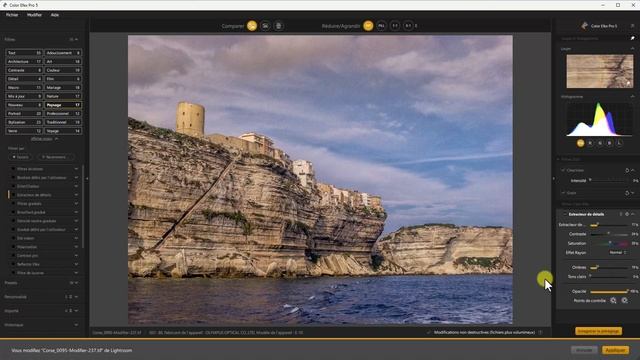
Task: Reset the Grain filter icon
Action: [627, 193]
